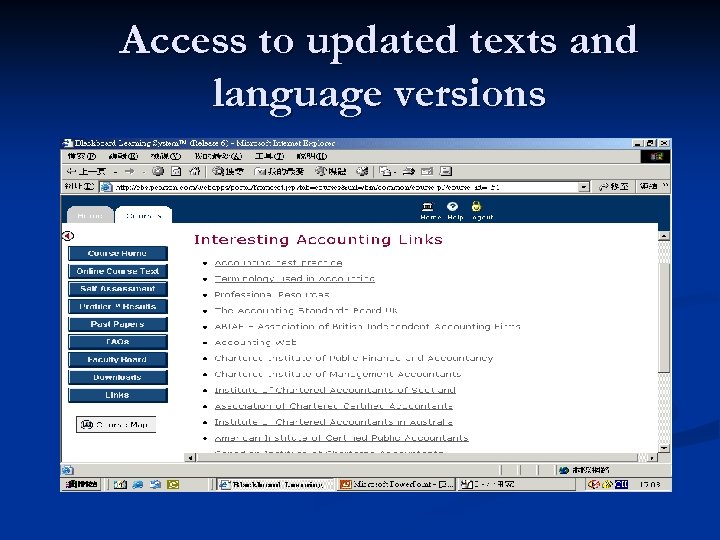This screenshot has height=540, width=720.
Task: Click the page's vertical scrollbar down arrow
Action: pyautogui.click(x=664, y=448)
